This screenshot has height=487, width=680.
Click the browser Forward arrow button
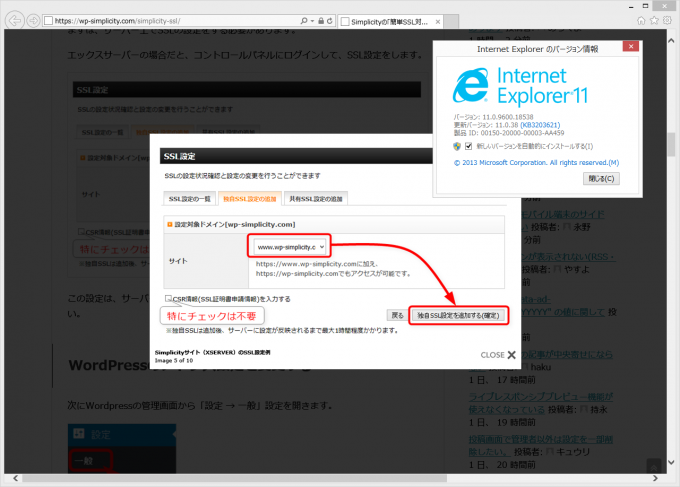click(x=33, y=20)
